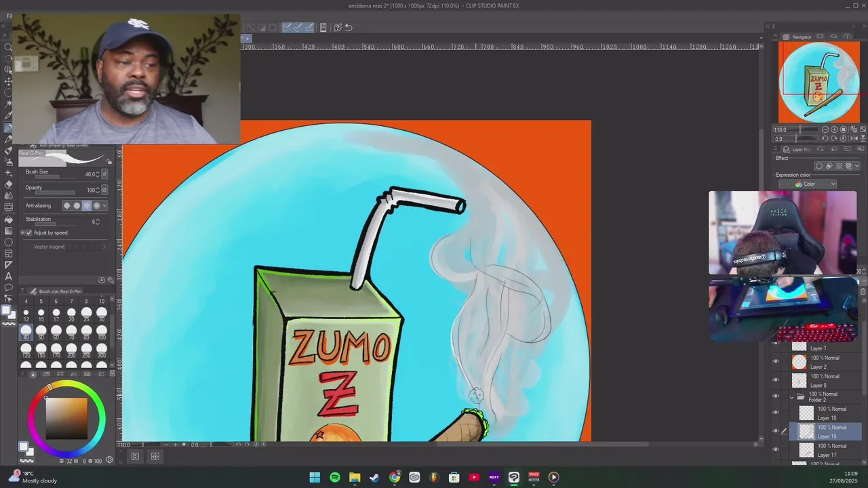Open Windows Start menu
Screen dimensions: 868x488
pos(315,477)
